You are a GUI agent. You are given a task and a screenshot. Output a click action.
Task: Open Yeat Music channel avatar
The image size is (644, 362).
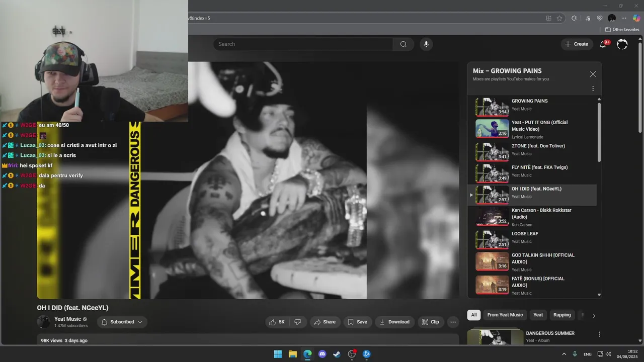click(x=43, y=322)
